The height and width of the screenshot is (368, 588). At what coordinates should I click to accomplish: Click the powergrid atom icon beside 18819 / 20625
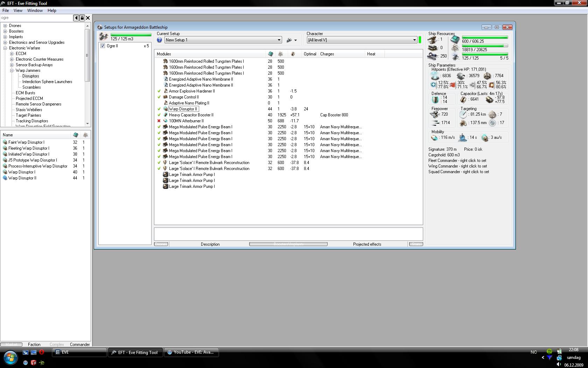(x=455, y=48)
